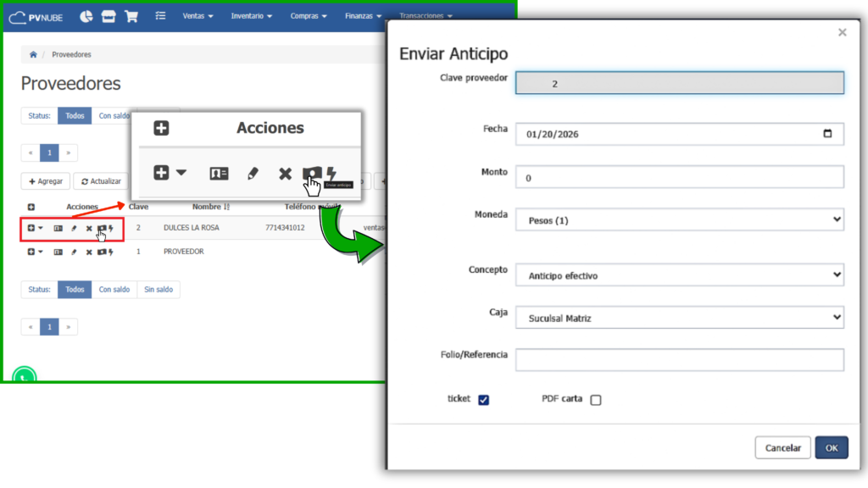Open the Moneda dropdown
The image size is (868, 488).
tap(679, 220)
